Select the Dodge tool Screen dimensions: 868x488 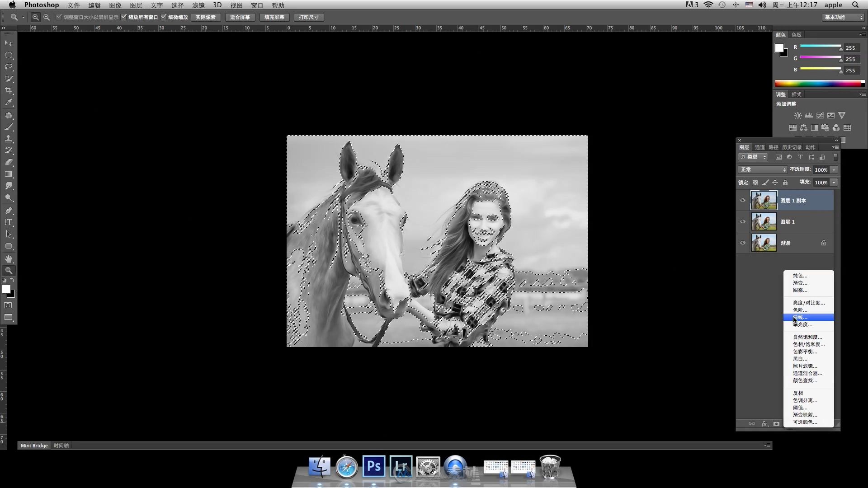pos(9,198)
